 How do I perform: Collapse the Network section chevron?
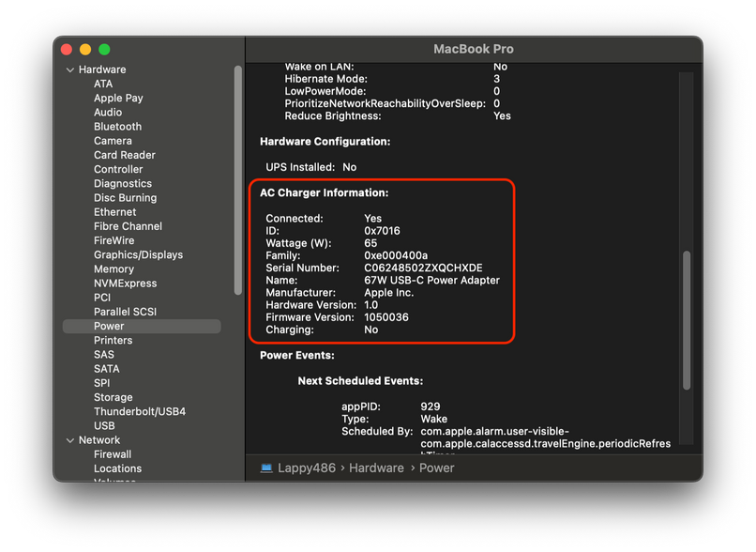click(x=70, y=440)
